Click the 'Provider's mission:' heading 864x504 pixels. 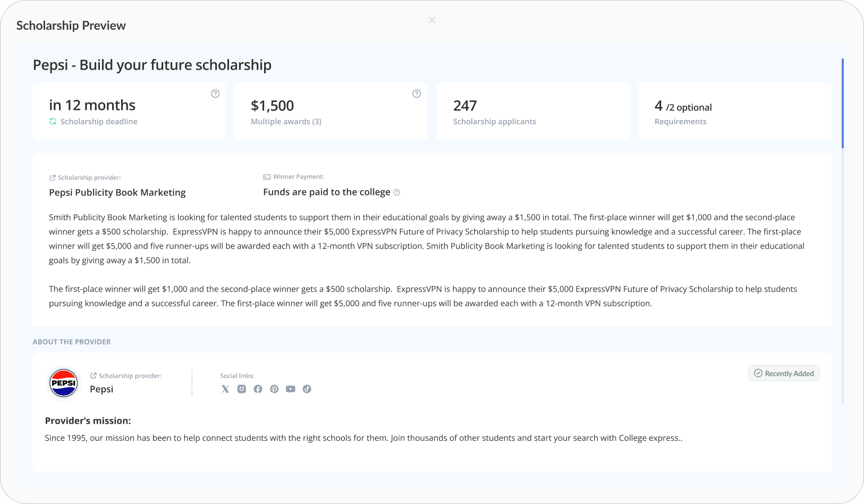88,421
